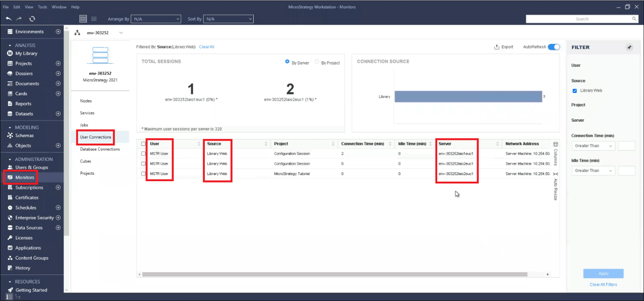Collapse the ADMINISTRATION section
Screen dimensions: 644x301
[10, 159]
